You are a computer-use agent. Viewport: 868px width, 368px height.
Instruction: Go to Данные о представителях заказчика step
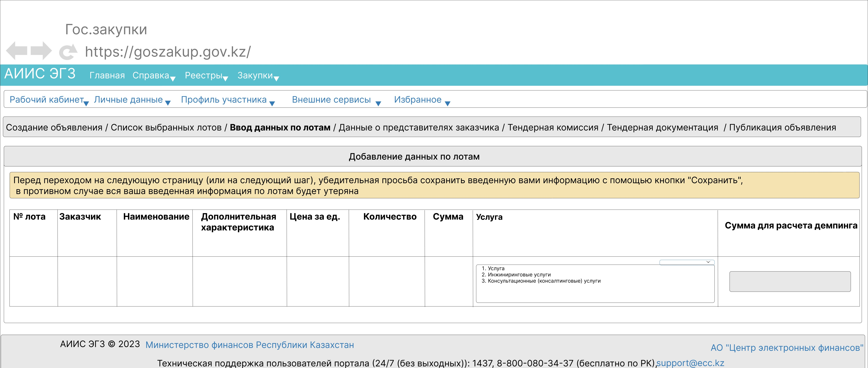click(419, 128)
